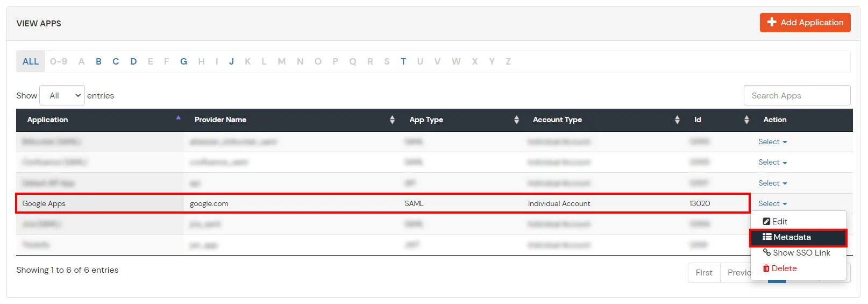Filter apps by letter T
The height and width of the screenshot is (304, 868).
[x=403, y=61]
